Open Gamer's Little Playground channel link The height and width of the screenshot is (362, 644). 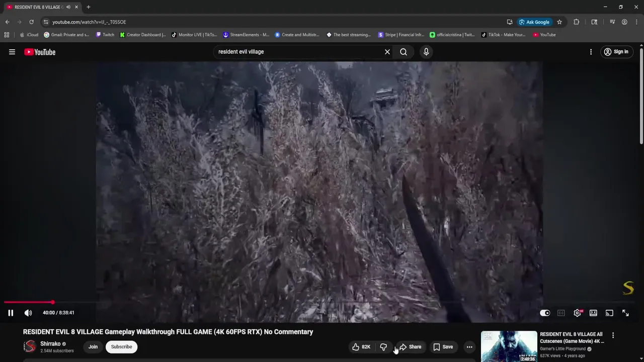[562, 349]
